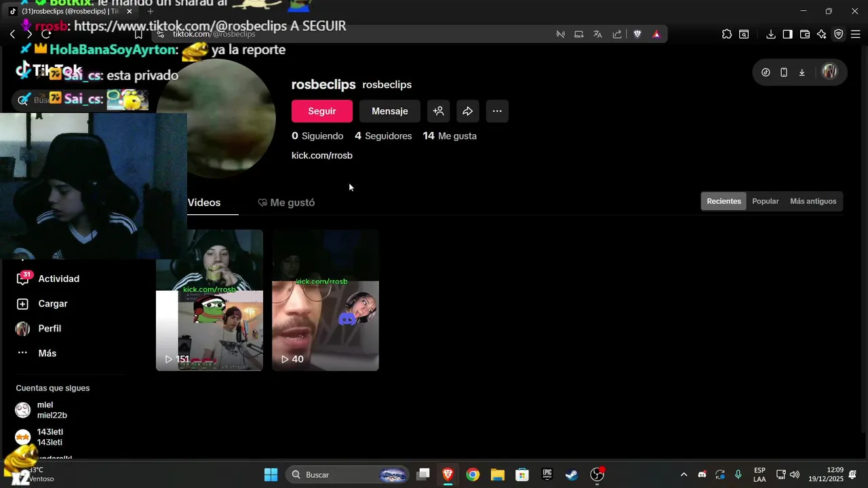Open Brave Shields lion icon
The width and height of the screenshot is (868, 488).
click(637, 34)
